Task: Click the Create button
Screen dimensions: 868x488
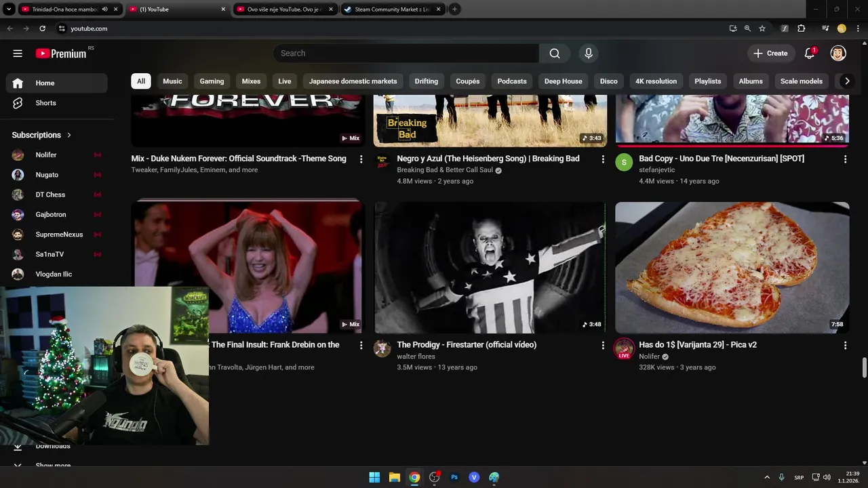Action: tap(770, 54)
